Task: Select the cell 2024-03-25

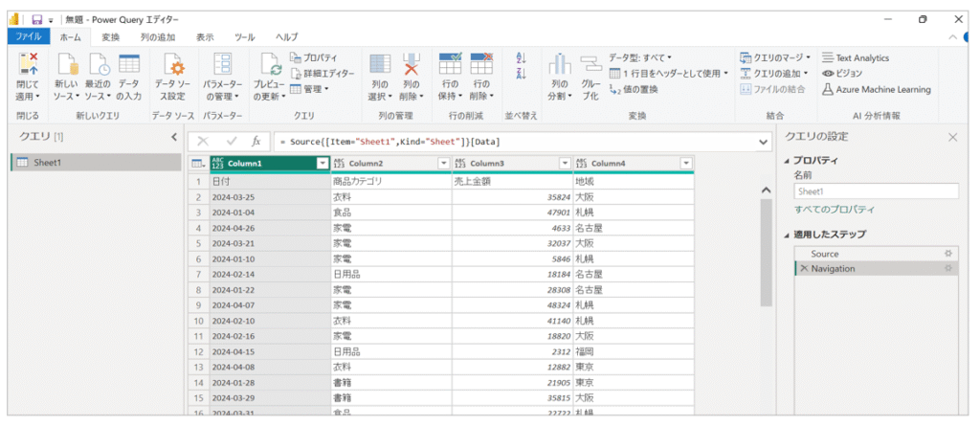Action: [x=270, y=197]
